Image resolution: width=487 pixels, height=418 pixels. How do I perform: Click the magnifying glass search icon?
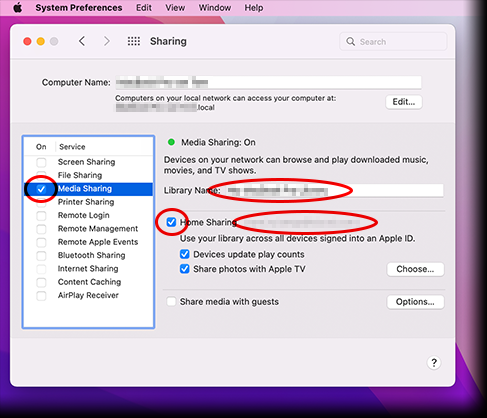click(x=350, y=42)
